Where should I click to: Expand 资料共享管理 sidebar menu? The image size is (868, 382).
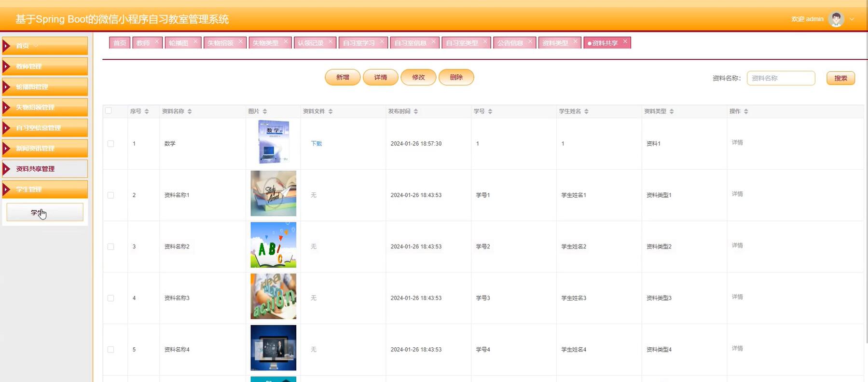click(45, 169)
